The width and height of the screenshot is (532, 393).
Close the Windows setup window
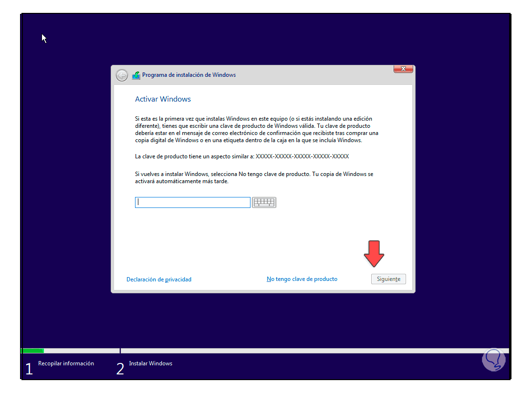[403, 69]
